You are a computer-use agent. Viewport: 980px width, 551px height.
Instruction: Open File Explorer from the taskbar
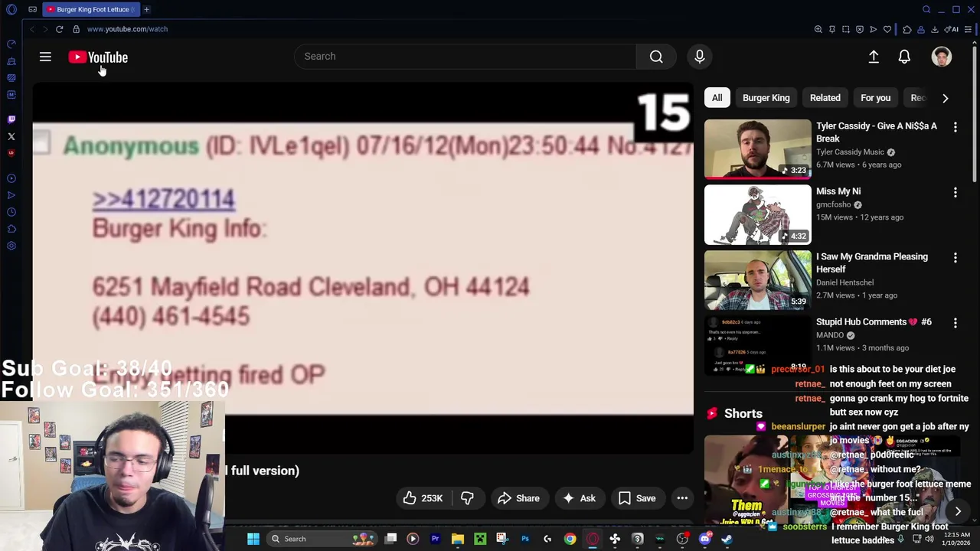457,539
